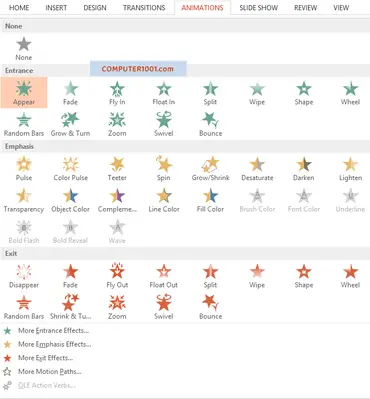Choose the Color Pulse emphasis effect
Screen dimensions: 370x399
pos(70,169)
